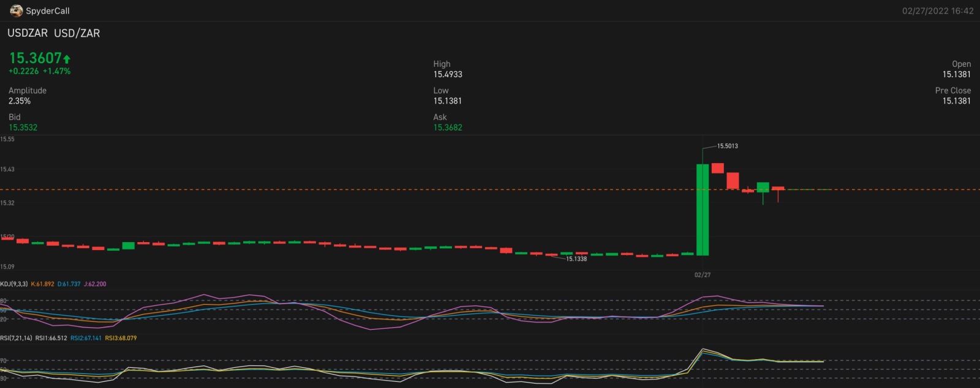Screen dimensions: 980x388
Task: Select the USD/ZAR pair name
Action: tap(77, 33)
